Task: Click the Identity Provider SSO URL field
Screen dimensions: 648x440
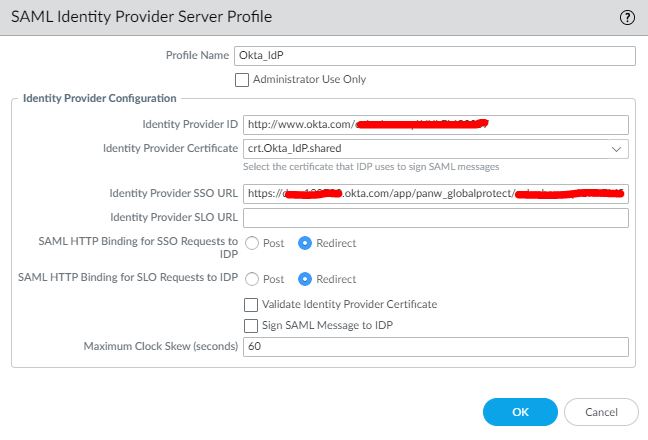Action: [435, 194]
